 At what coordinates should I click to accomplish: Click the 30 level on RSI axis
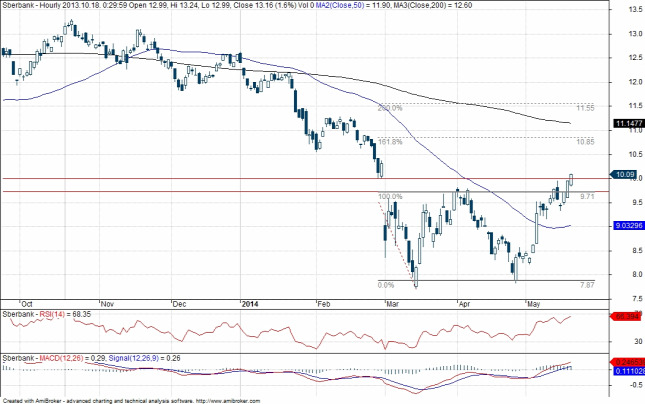click(x=638, y=341)
